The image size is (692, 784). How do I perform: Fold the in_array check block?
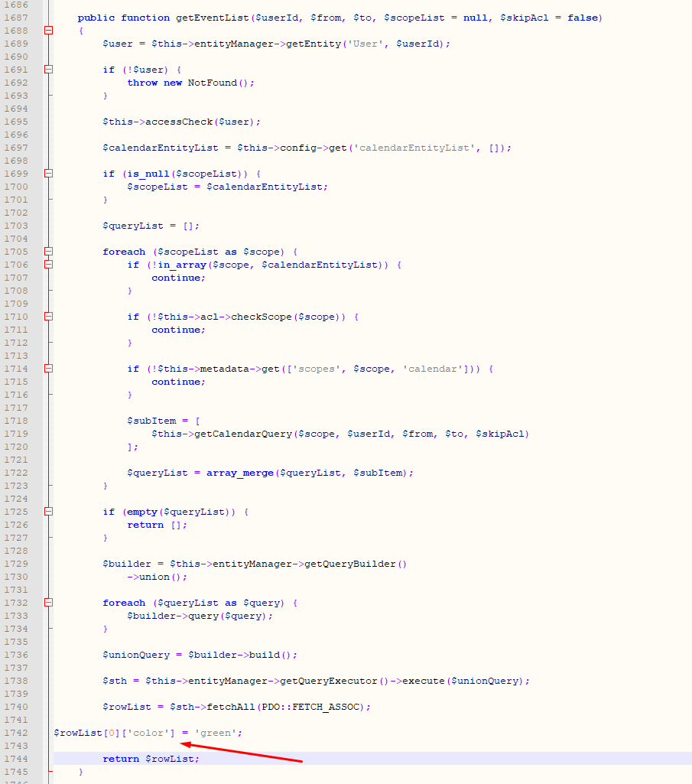49,265
